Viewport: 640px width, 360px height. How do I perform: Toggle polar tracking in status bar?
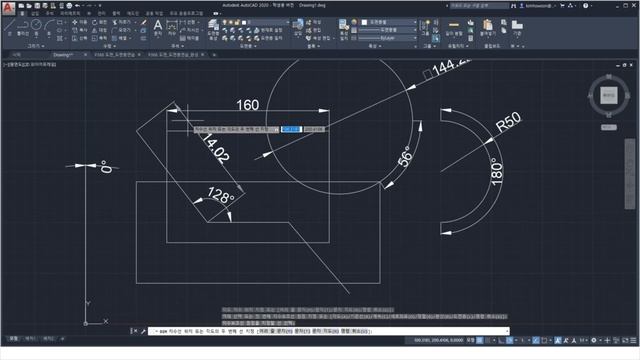click(x=509, y=340)
